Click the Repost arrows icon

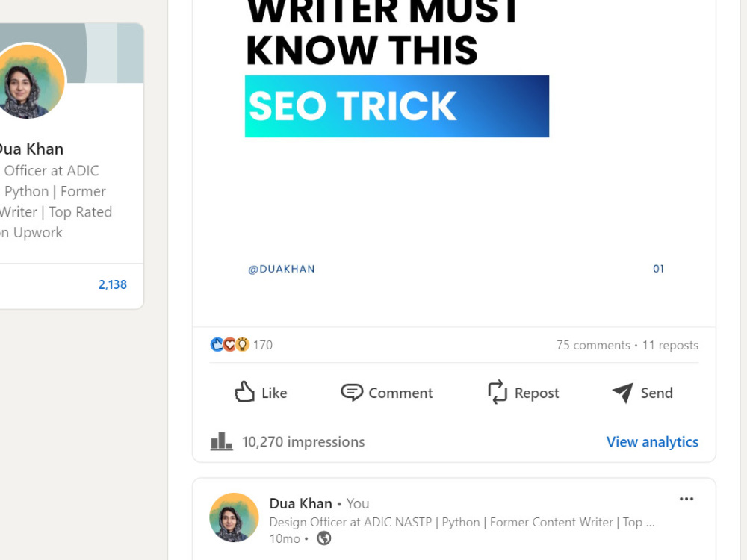point(497,392)
